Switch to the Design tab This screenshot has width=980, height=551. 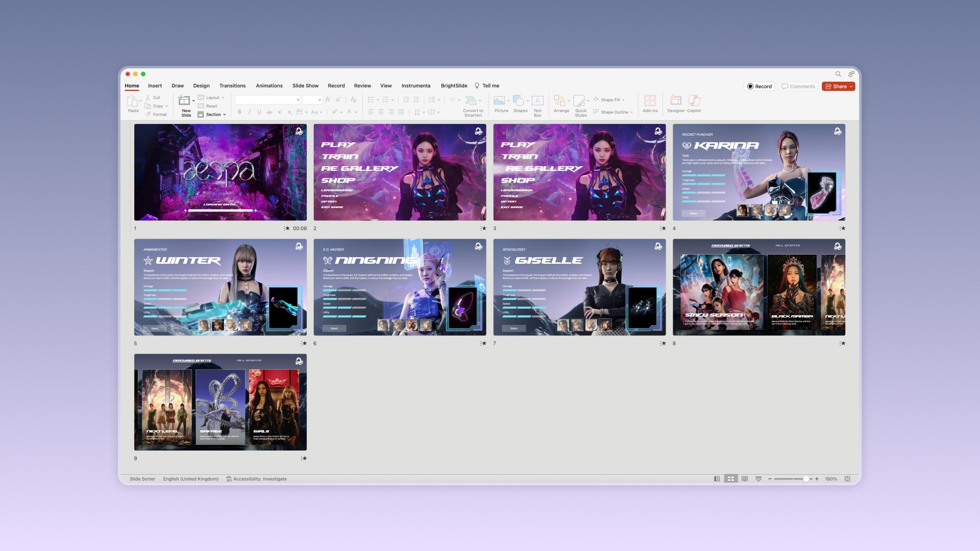201,86
